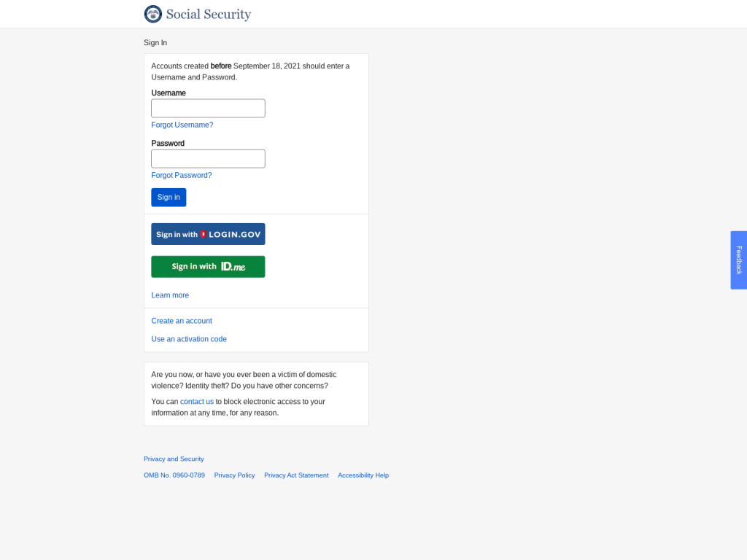The height and width of the screenshot is (560, 747).
Task: Click into the Password field
Action: point(208,159)
